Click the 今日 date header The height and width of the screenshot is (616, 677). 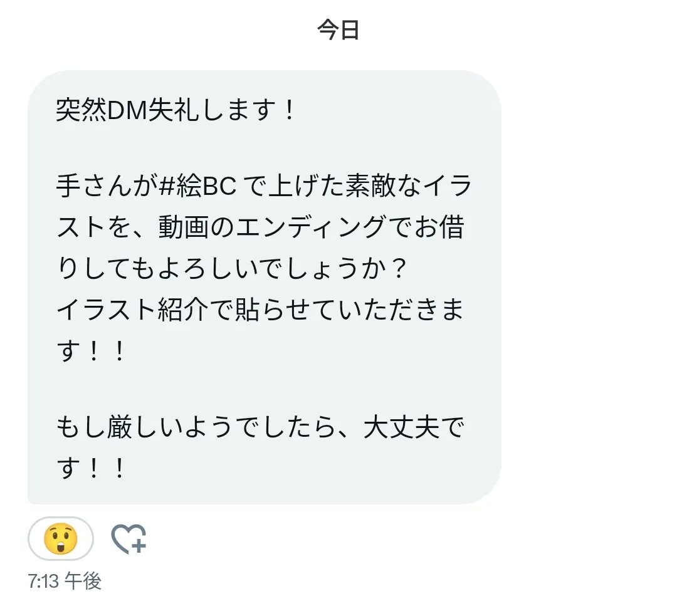338,30
